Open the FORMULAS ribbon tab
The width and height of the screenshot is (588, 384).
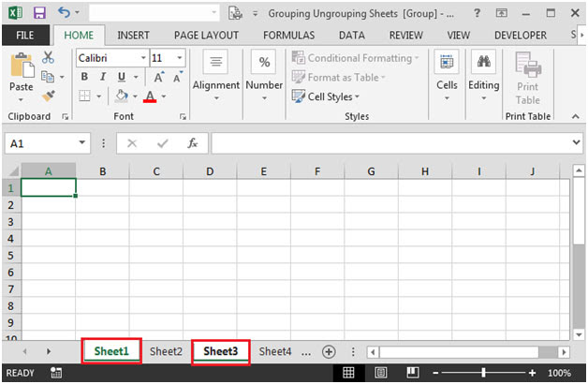(x=288, y=36)
